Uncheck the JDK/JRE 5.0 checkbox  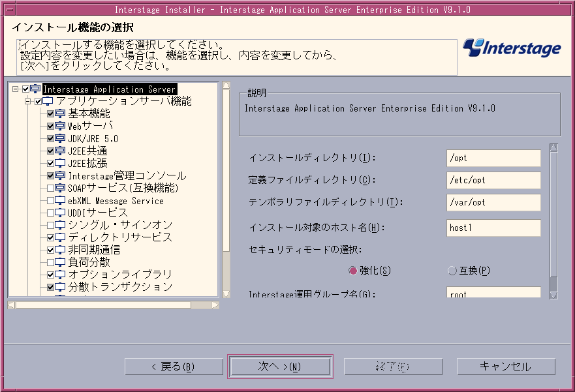(51, 139)
